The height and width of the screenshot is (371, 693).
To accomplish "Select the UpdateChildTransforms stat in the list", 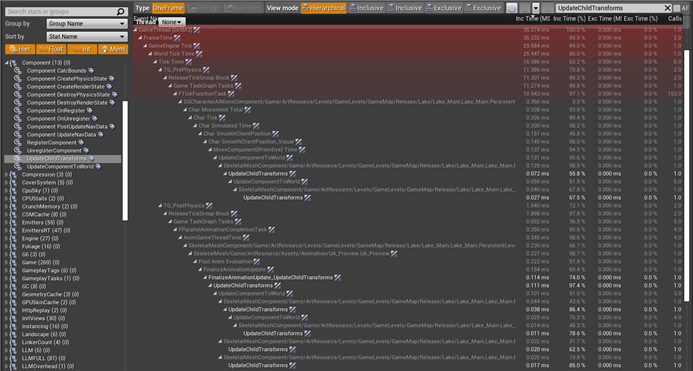I will [x=63, y=158].
